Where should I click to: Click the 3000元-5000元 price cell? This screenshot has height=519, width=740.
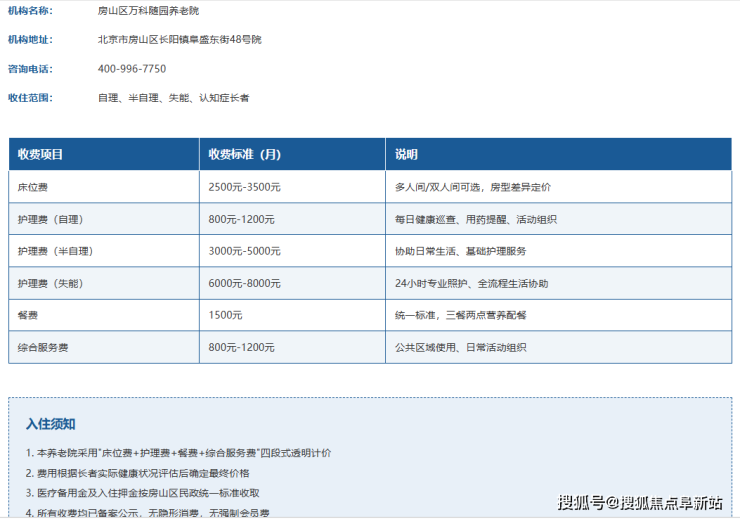292,251
